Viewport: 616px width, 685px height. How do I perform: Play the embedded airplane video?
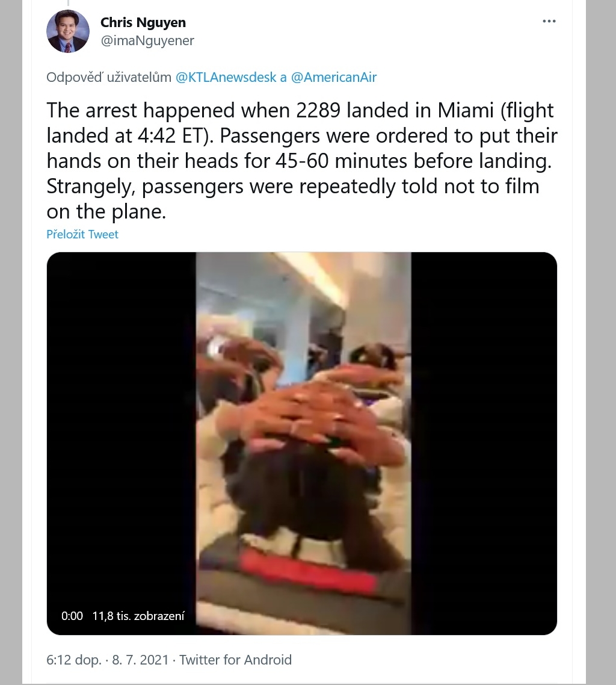point(301,443)
